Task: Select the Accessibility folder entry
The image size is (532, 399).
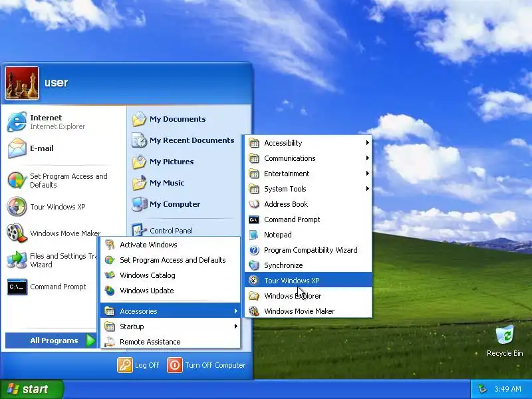Action: pos(309,143)
